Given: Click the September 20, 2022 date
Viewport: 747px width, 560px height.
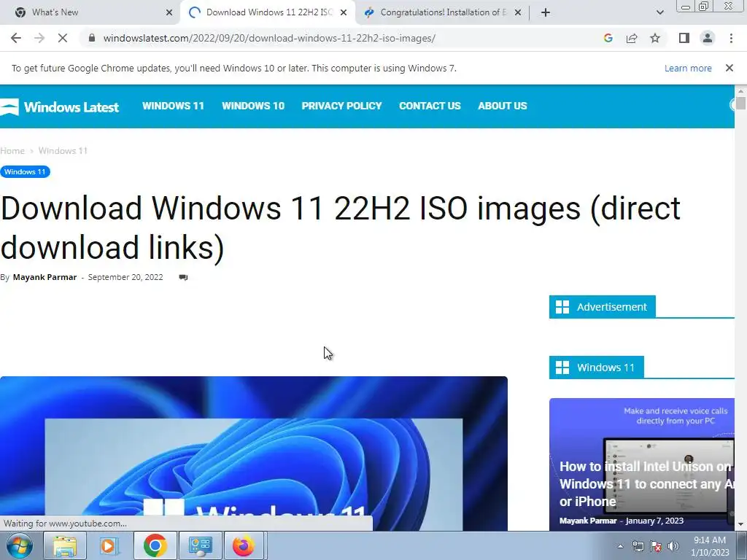Looking at the screenshot, I should pyautogui.click(x=125, y=277).
